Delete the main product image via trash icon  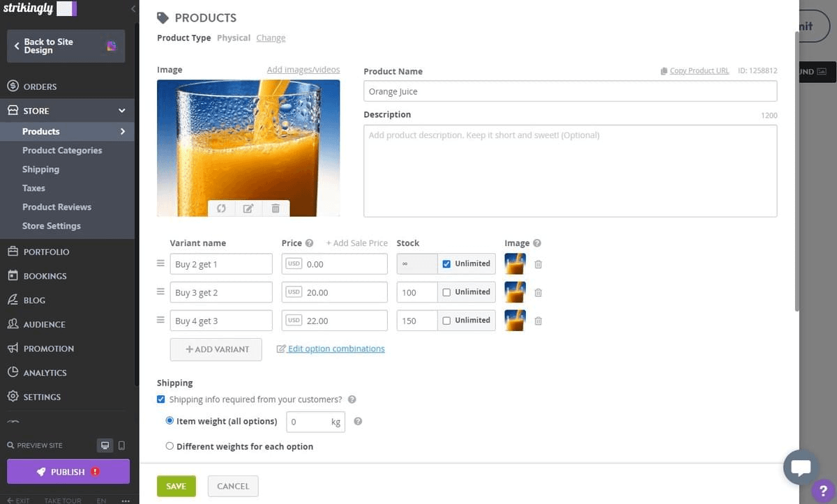click(x=276, y=208)
